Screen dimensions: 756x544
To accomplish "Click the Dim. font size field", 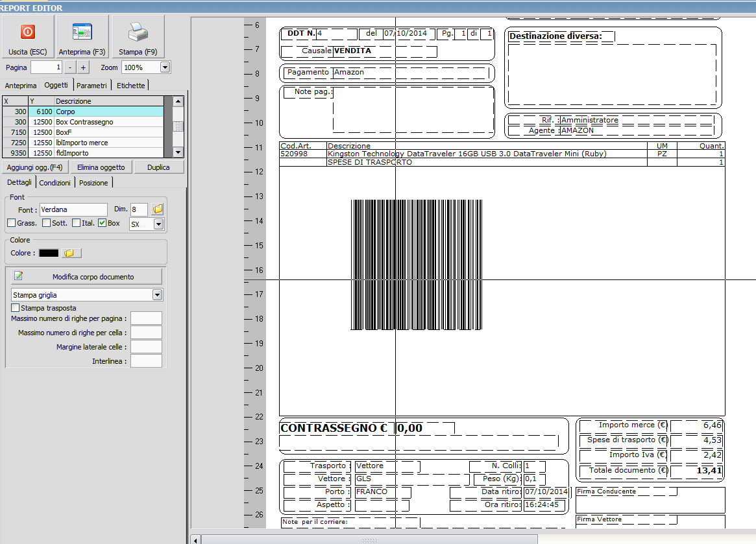I will tap(139, 209).
